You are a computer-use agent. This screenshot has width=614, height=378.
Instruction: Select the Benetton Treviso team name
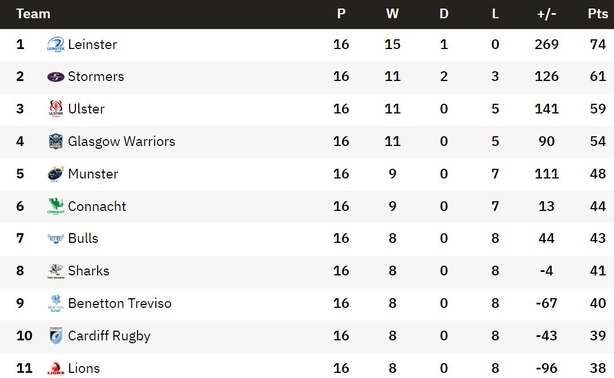120,304
